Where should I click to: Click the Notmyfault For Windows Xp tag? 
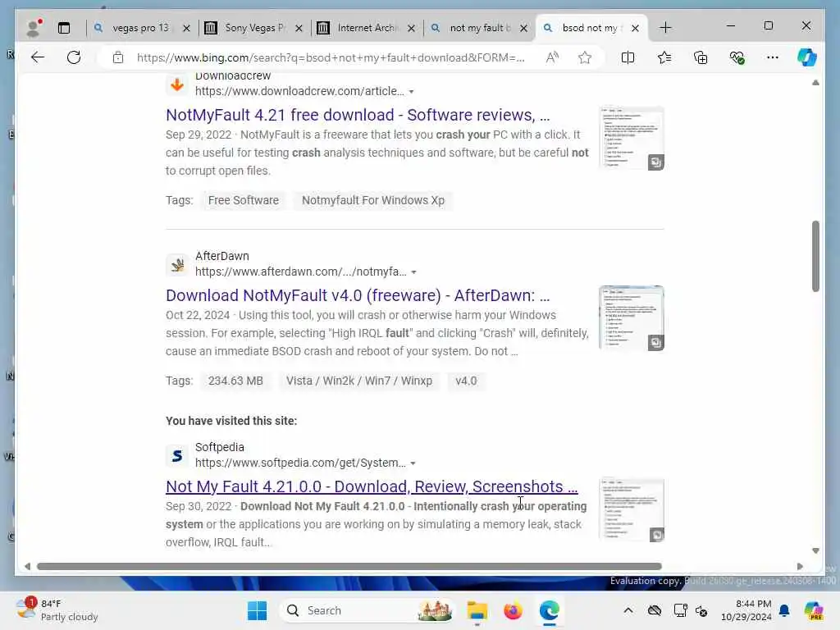(373, 200)
